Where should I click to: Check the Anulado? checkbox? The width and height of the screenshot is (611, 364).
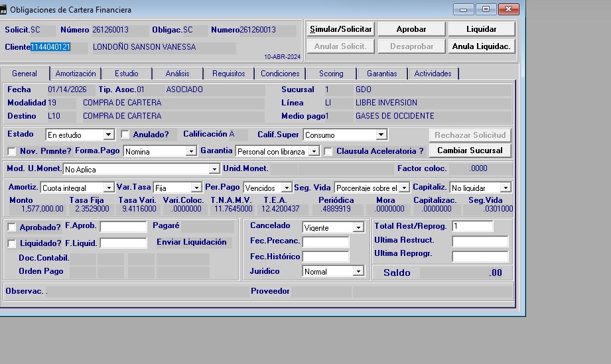point(125,135)
